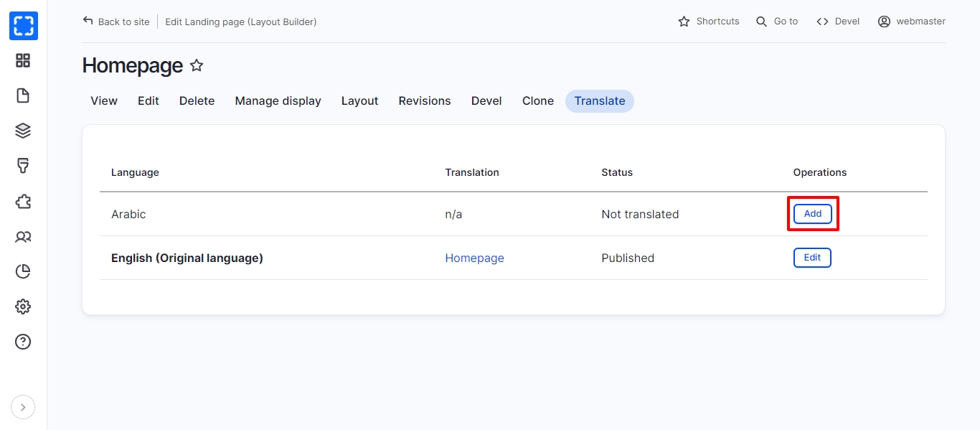This screenshot has height=430, width=980.
Task: Click the Drupal CMS logo icon
Action: coord(23,26)
